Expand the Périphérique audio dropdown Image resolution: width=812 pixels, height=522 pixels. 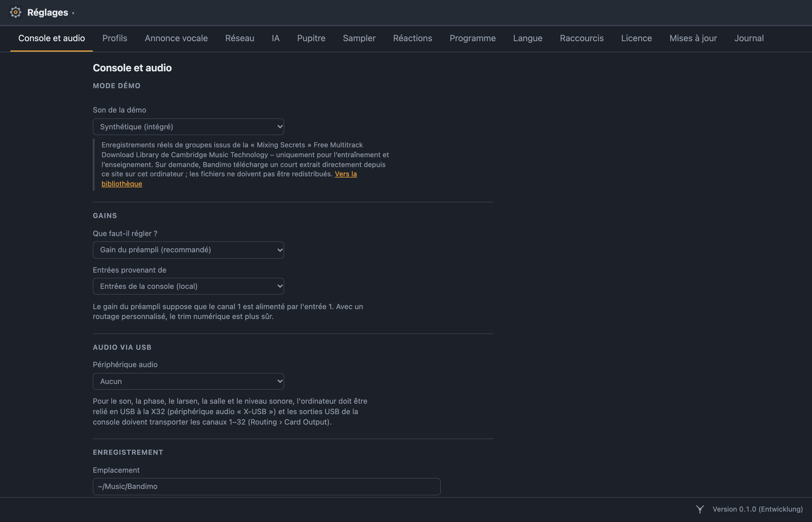[x=188, y=382]
